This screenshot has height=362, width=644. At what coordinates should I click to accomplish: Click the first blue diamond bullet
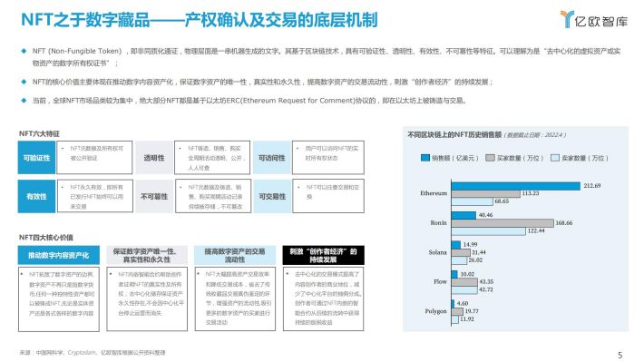coord(24,52)
